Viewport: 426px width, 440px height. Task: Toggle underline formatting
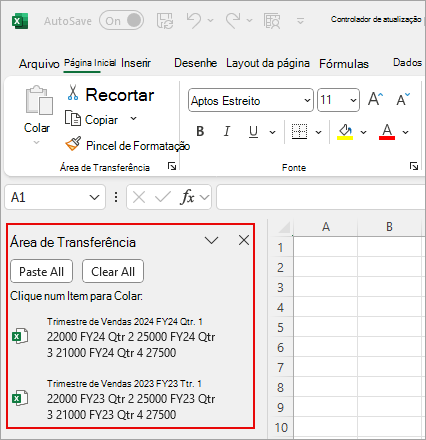tap(253, 131)
